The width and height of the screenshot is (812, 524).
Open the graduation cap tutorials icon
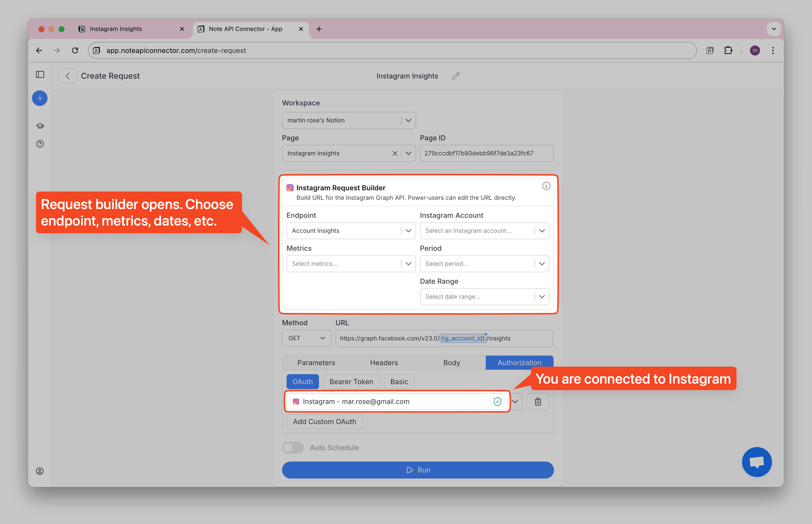[x=40, y=126]
